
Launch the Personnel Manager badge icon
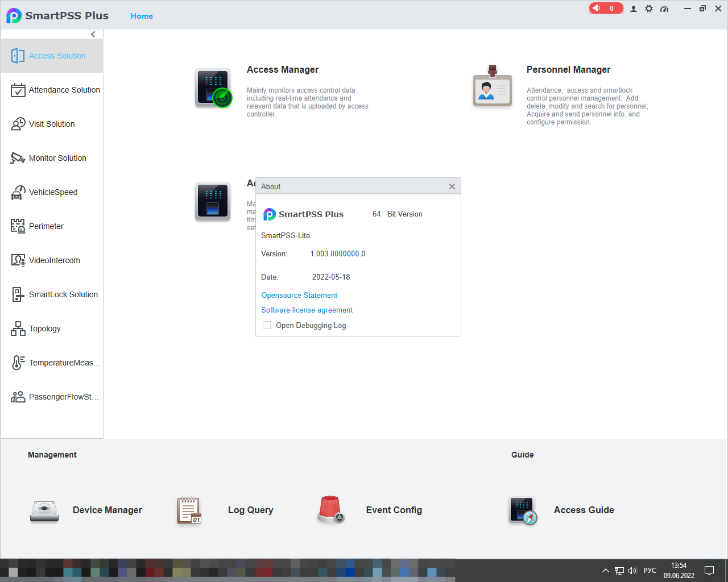[493, 86]
